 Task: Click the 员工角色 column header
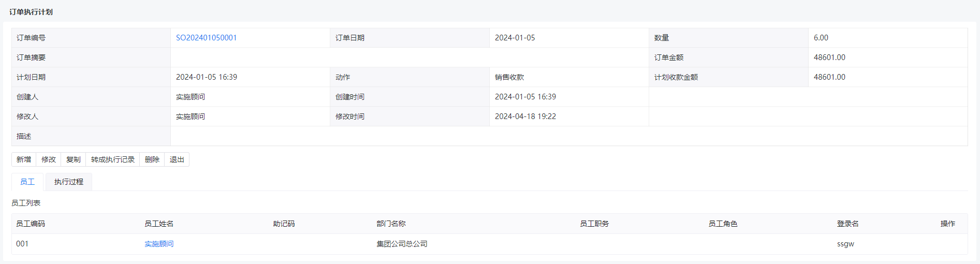(723, 224)
